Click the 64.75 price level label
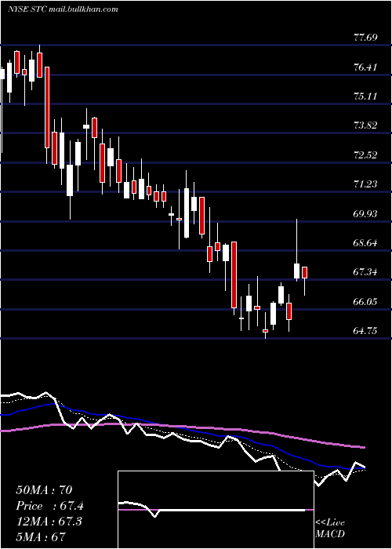This screenshot has height=549, width=392. click(x=365, y=330)
